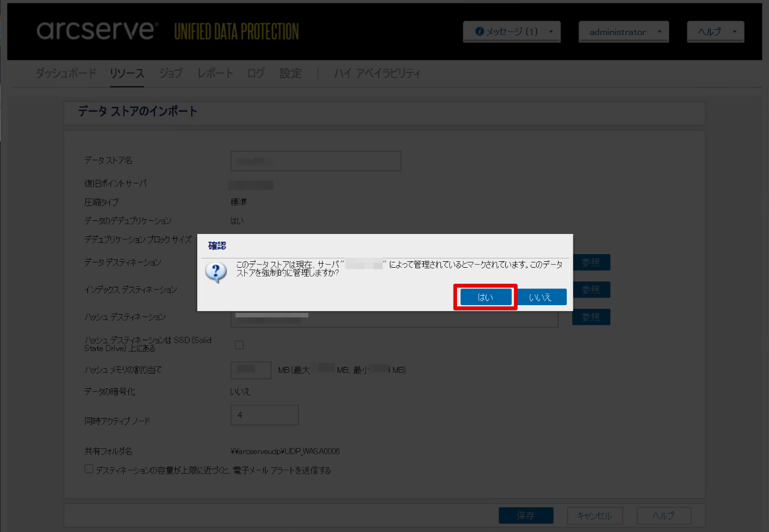Decline with the いいえ button
The width and height of the screenshot is (769, 532).
coord(540,297)
